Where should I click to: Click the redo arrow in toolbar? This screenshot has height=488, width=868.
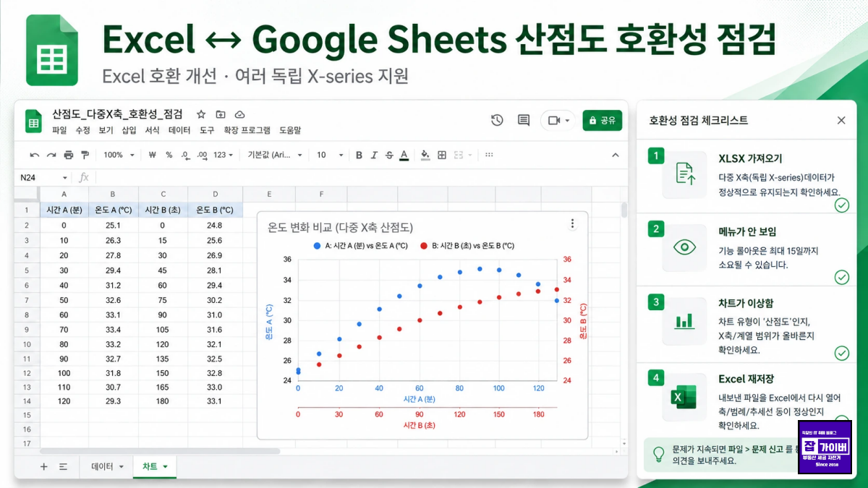51,155
